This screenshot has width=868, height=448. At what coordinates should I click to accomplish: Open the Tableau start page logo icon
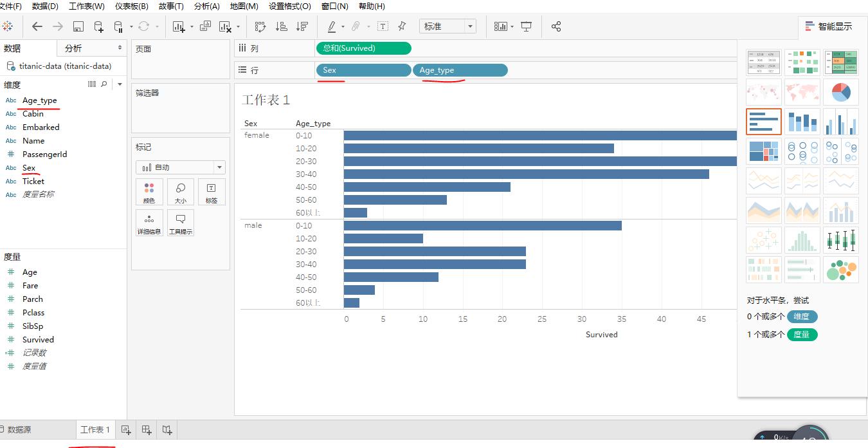tap(7, 26)
